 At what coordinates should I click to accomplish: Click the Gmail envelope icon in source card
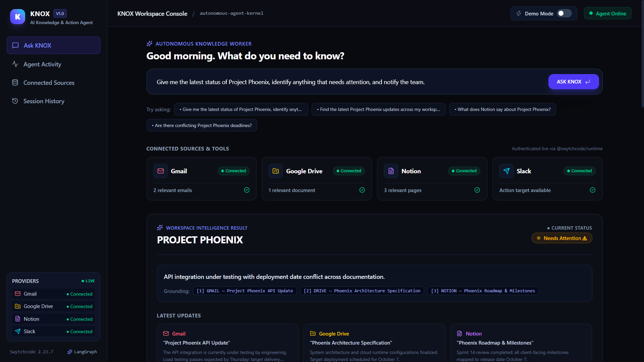coord(161,171)
